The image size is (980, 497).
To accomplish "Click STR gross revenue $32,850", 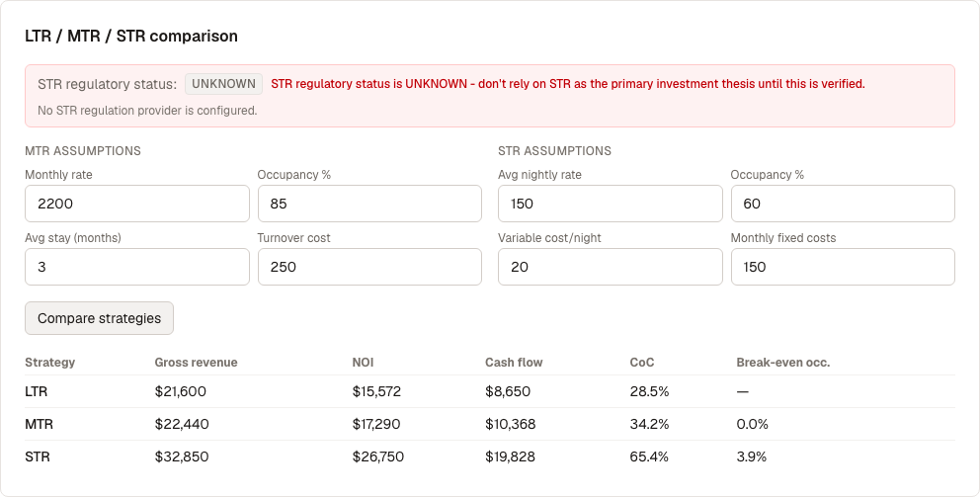I will point(182,457).
